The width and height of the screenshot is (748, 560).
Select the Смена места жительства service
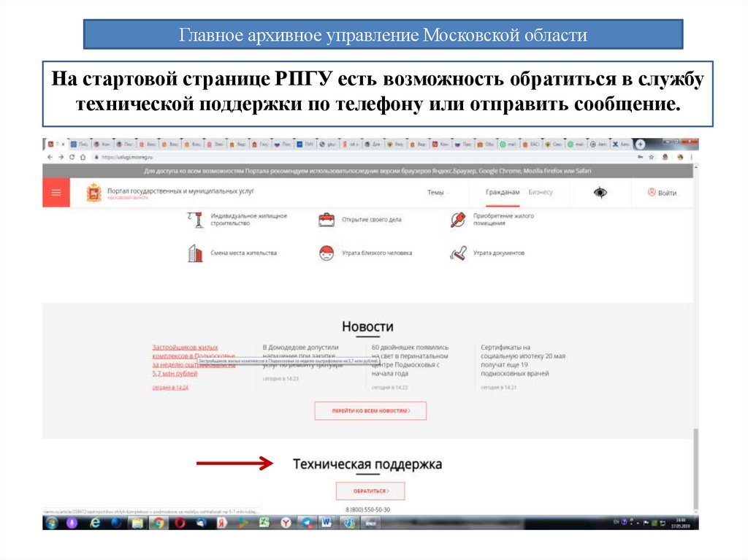[x=195, y=252]
